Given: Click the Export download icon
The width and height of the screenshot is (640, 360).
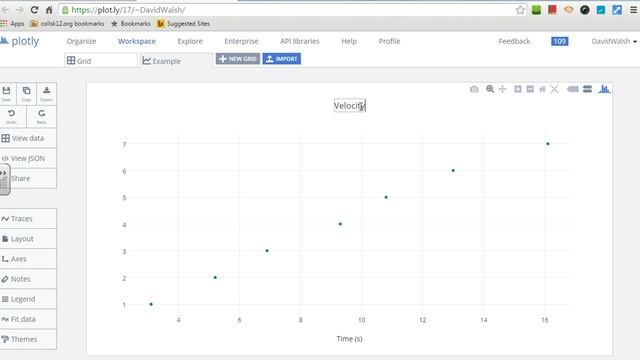Looking at the screenshot, I should click(47, 93).
